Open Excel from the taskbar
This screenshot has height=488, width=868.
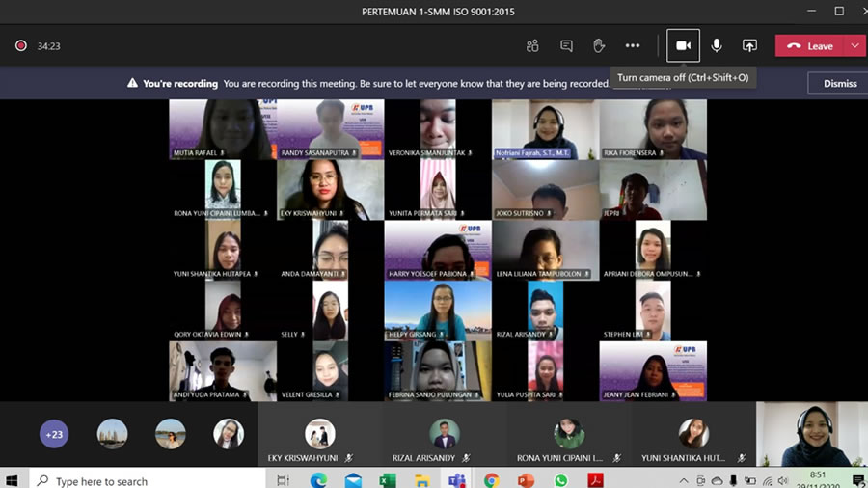(x=388, y=479)
